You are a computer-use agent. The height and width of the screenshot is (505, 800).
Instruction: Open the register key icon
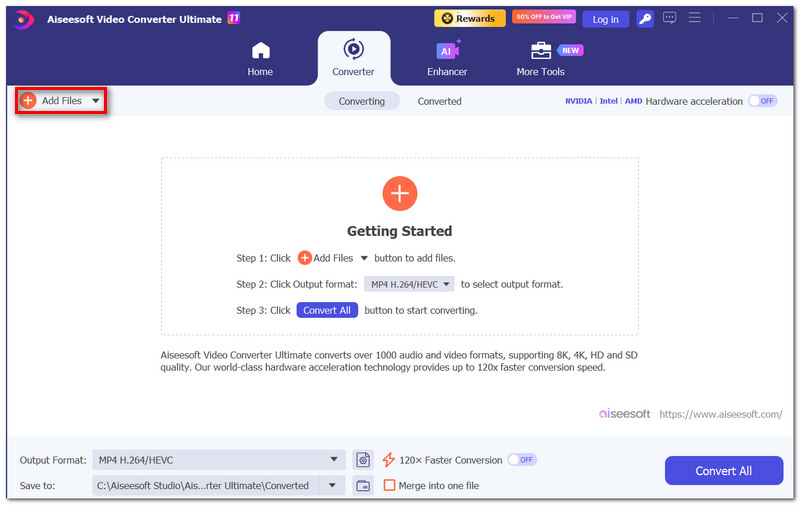coord(645,19)
